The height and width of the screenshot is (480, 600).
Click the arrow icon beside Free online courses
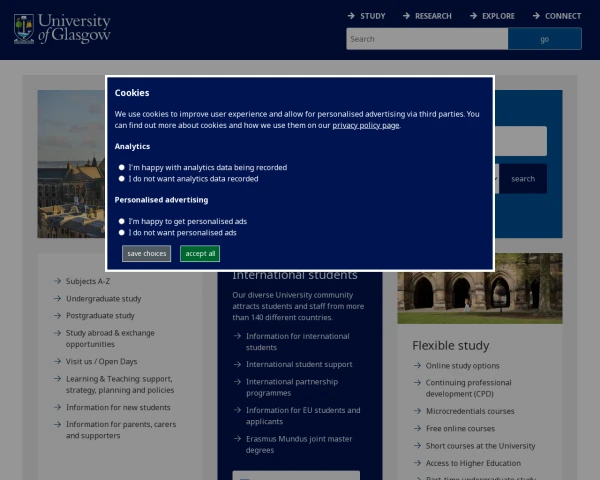(417, 428)
